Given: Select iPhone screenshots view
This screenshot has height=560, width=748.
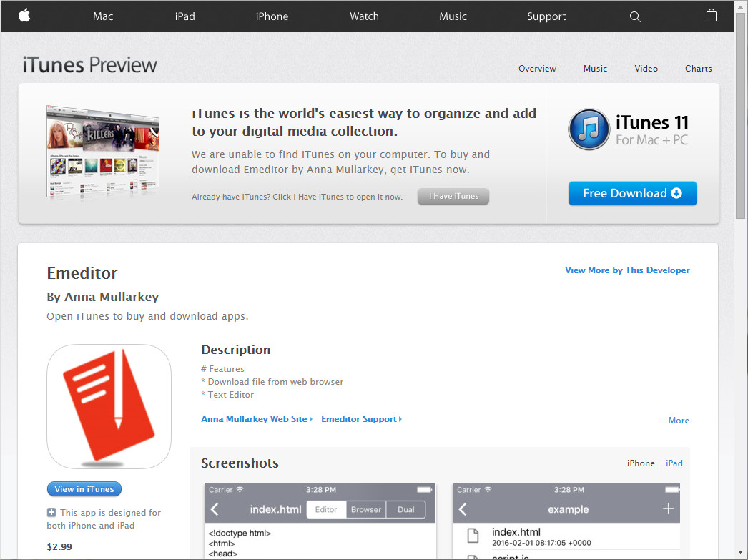Looking at the screenshot, I should (640, 463).
